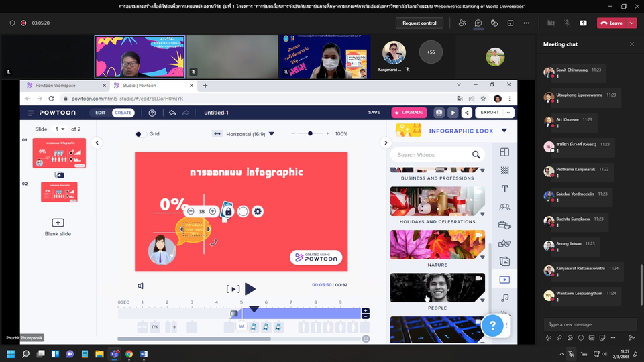The height and width of the screenshot is (362, 644).
Task: Open the blue help bubble button
Action: [492, 326]
